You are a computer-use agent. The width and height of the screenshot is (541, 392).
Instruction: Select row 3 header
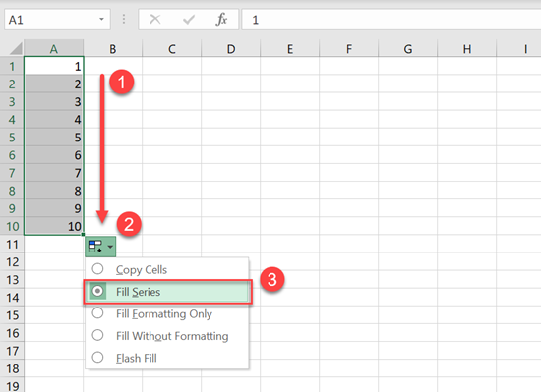(x=12, y=101)
